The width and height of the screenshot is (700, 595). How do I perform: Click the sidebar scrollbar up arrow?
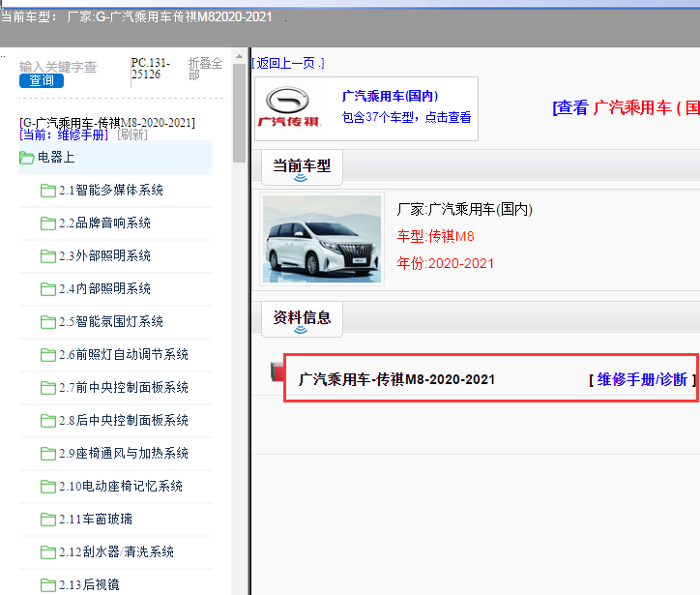[239, 56]
